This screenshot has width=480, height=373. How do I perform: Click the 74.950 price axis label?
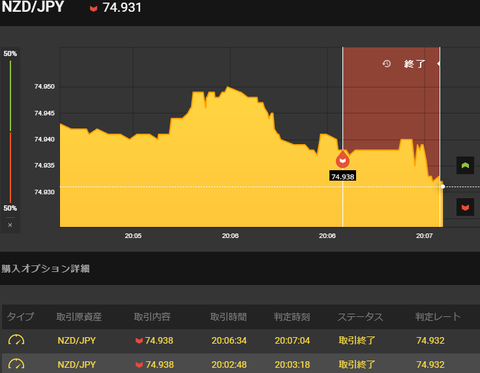tap(44, 87)
